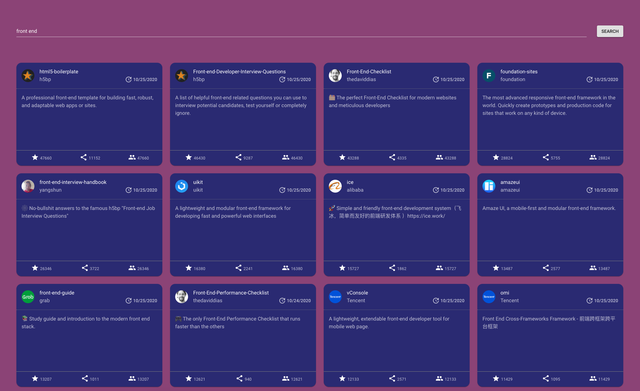Click the share icon on ice card

click(x=392, y=268)
